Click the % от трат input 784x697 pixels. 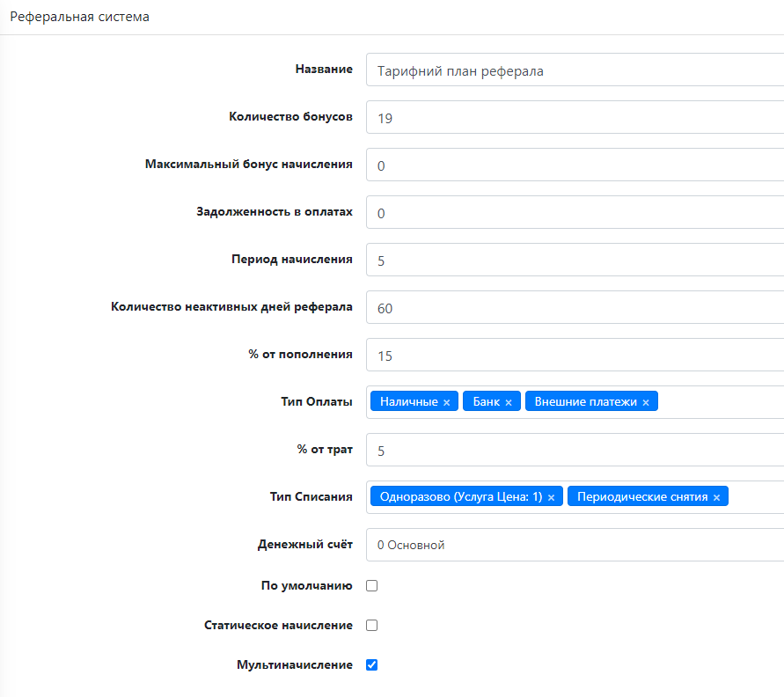coord(574,451)
